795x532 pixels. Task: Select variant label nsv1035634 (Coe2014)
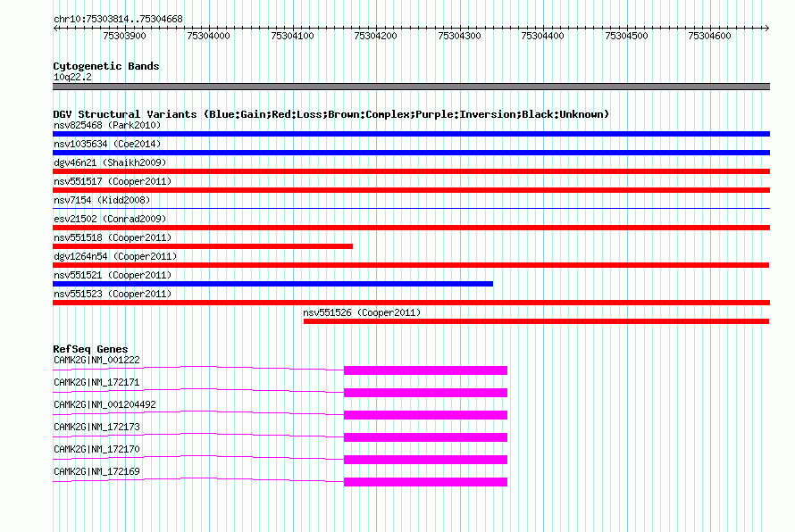pyautogui.click(x=107, y=144)
